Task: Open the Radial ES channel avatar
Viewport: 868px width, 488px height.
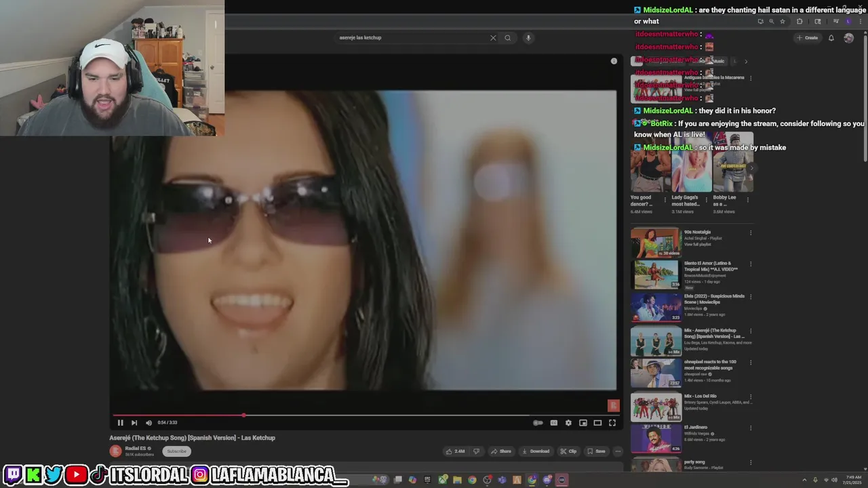Action: (x=116, y=451)
